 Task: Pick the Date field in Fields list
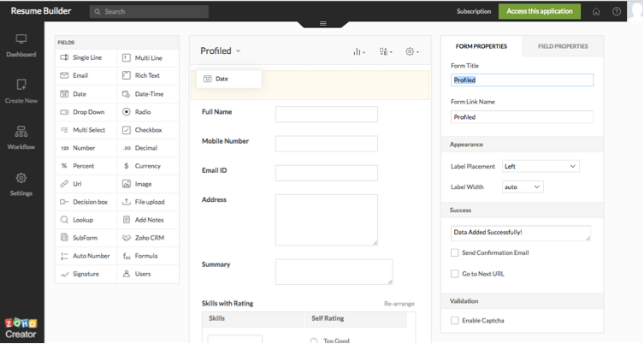[86, 94]
